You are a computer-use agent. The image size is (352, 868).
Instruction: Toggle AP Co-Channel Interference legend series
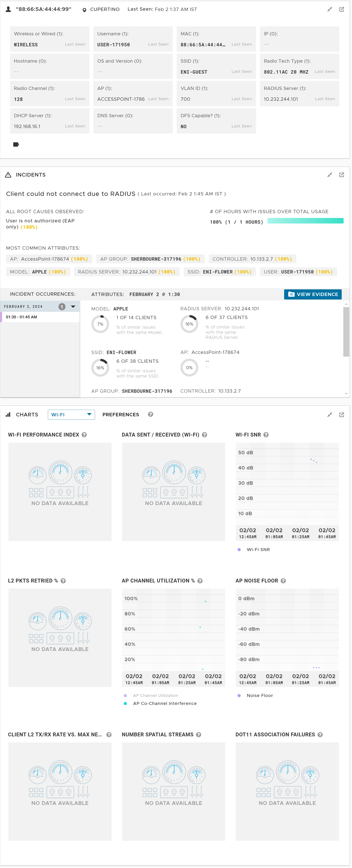pyautogui.click(x=165, y=704)
